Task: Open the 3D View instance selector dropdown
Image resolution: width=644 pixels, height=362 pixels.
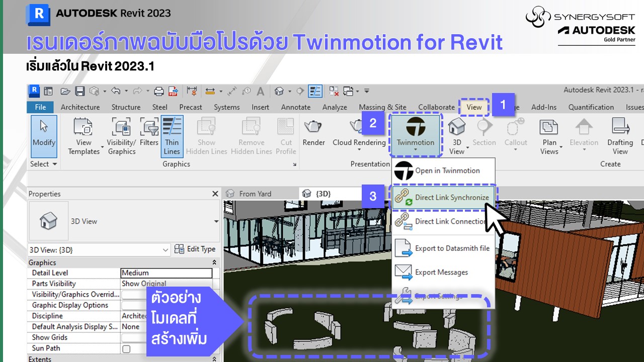Action: pos(166,250)
